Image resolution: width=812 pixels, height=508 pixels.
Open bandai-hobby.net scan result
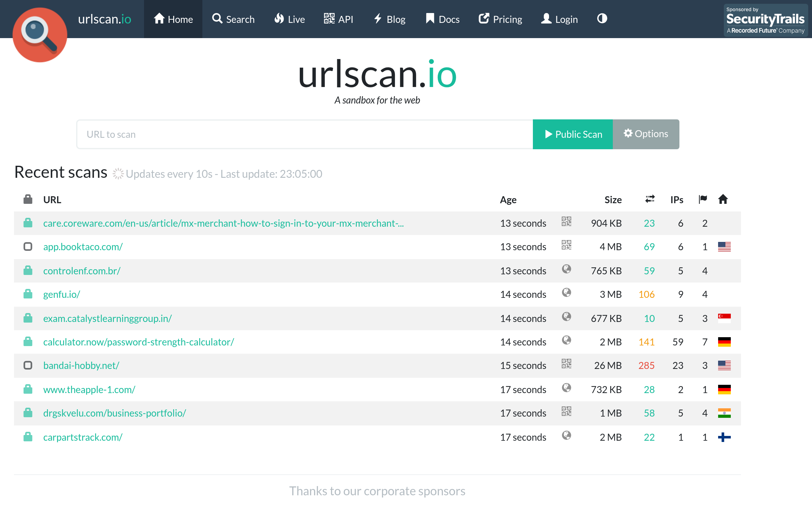81,365
